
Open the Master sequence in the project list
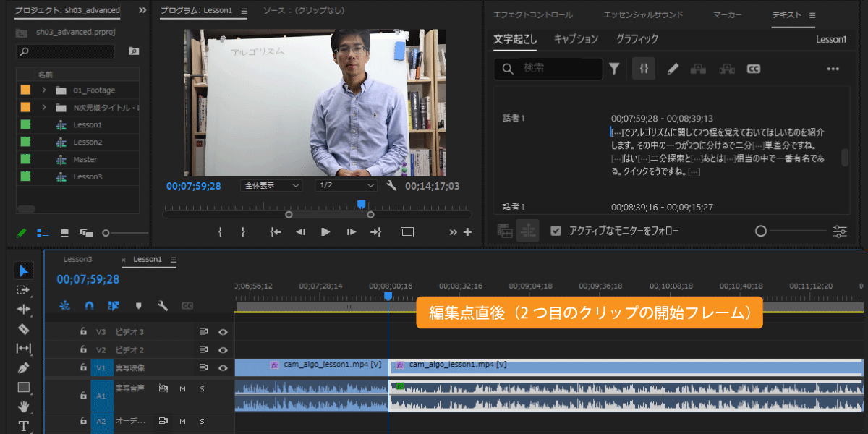[x=85, y=159]
